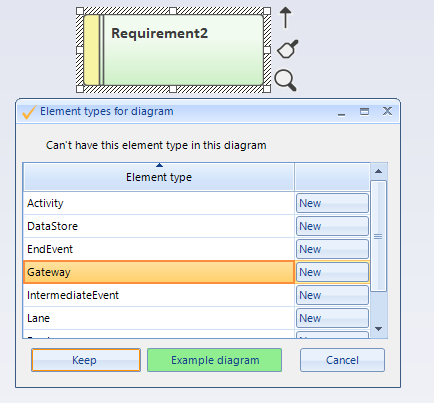Click the scrollbar down arrow in the list
The width and height of the screenshot is (434, 403).
tap(378, 329)
